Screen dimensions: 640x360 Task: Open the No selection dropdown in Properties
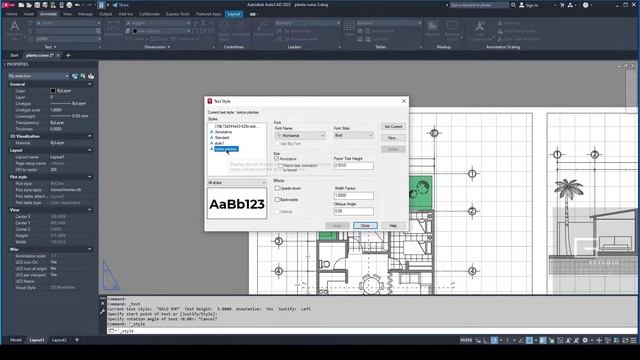tap(38, 76)
